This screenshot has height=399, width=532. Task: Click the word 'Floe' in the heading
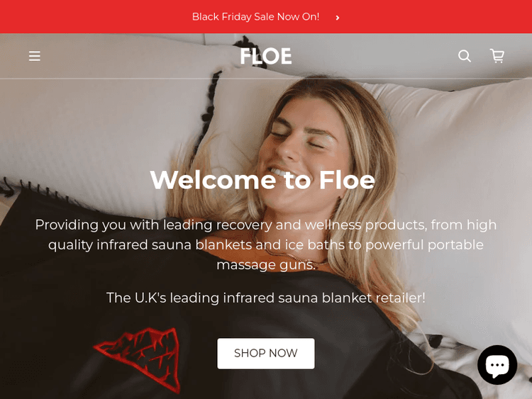tap(347, 180)
